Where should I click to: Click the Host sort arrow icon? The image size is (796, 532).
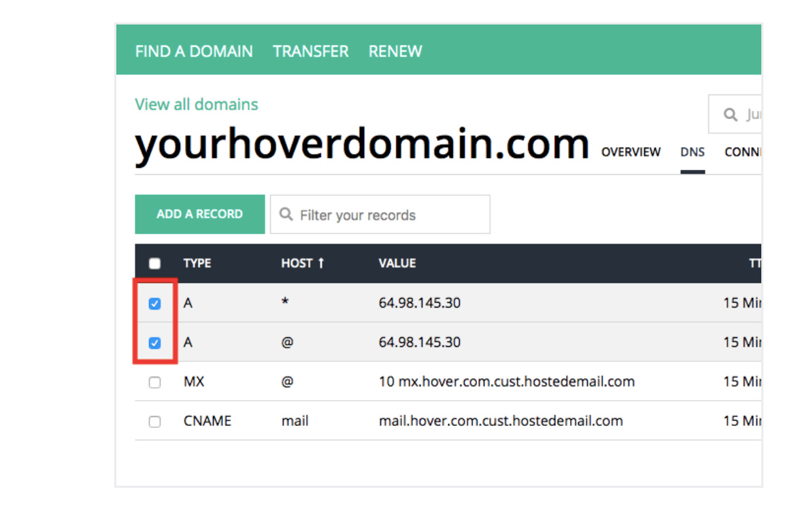click(321, 263)
